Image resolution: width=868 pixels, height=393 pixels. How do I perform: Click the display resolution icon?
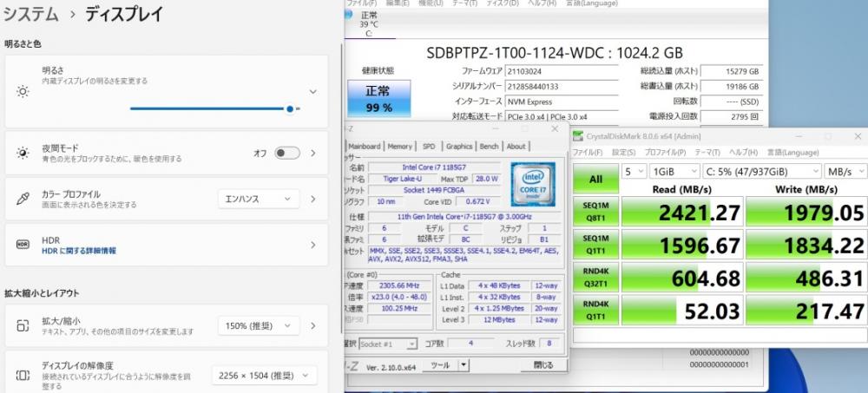click(23, 376)
